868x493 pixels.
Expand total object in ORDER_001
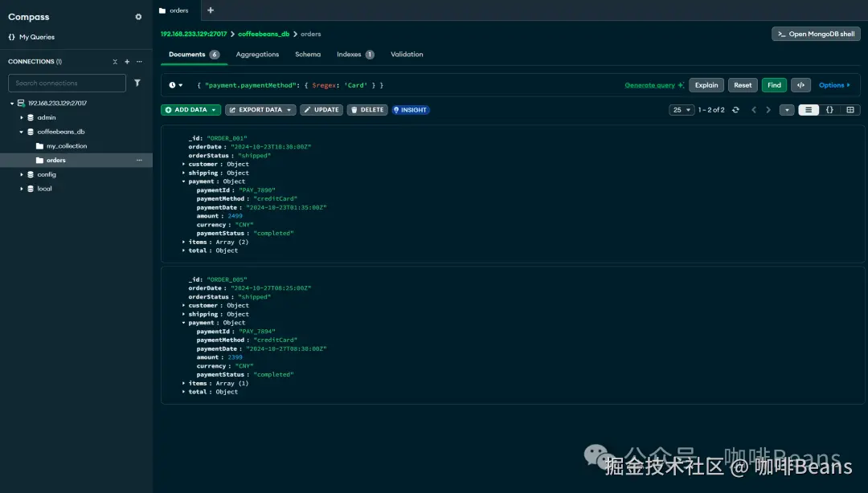click(x=184, y=251)
